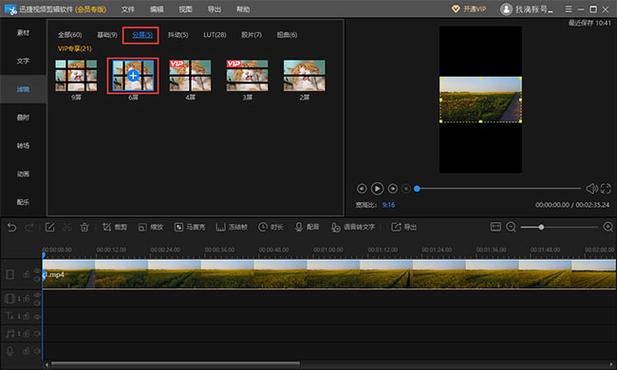Show the 基础(9) filter category

coord(107,35)
